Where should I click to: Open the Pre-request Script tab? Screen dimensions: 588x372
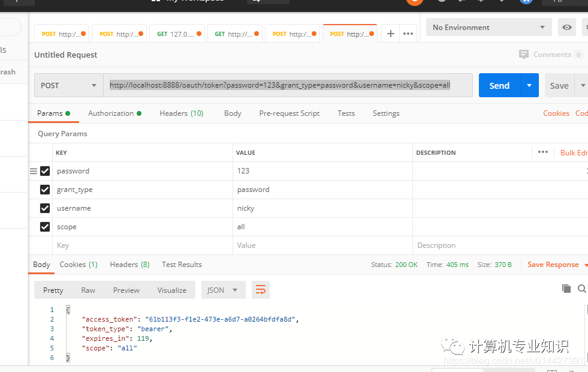pyautogui.click(x=289, y=113)
